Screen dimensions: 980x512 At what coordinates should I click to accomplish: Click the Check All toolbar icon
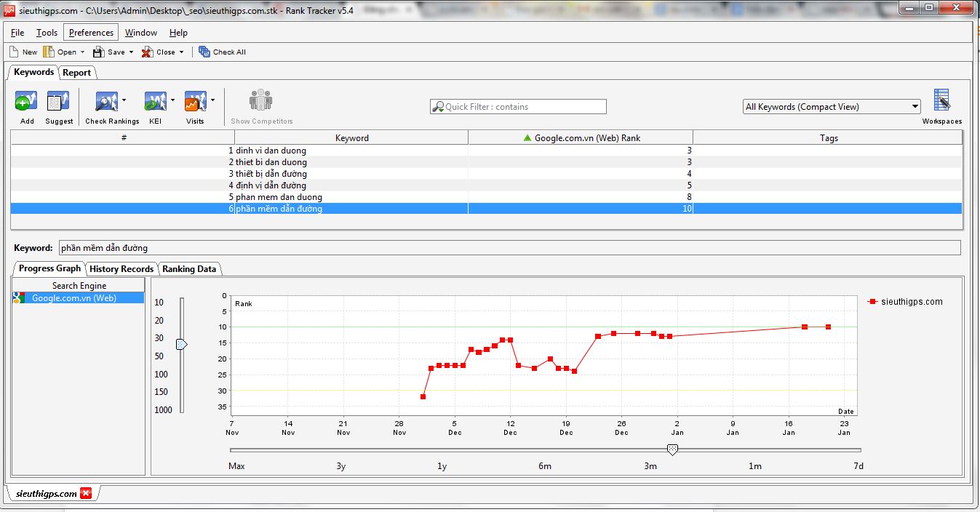[x=204, y=52]
